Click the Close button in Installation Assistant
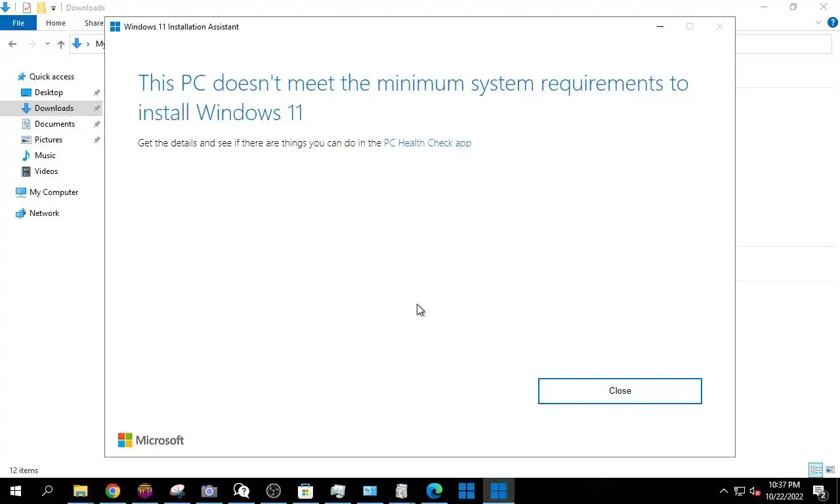 (619, 390)
